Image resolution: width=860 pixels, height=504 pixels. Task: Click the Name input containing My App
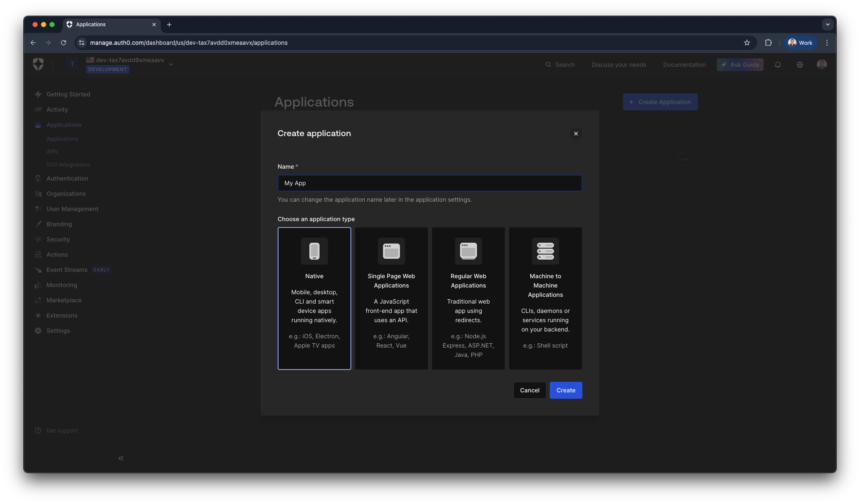pos(429,183)
